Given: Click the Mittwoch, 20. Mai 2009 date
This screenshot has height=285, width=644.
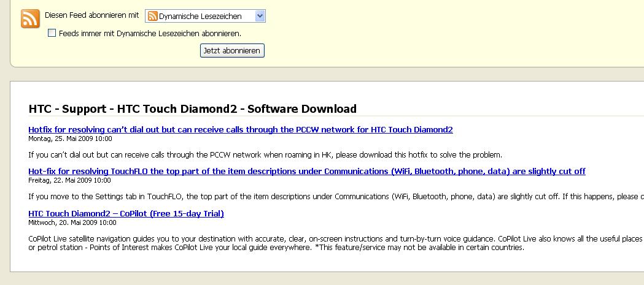Looking at the screenshot, I should point(72,222).
